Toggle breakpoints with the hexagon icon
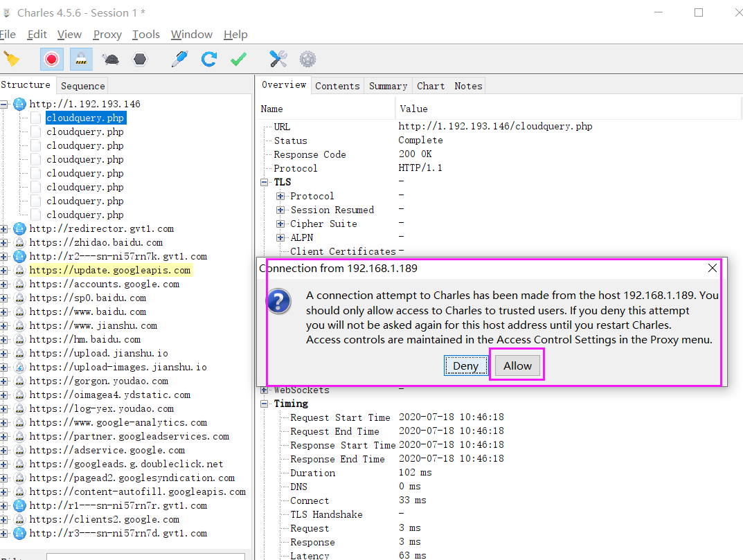This screenshot has width=743, height=560. 140,60
